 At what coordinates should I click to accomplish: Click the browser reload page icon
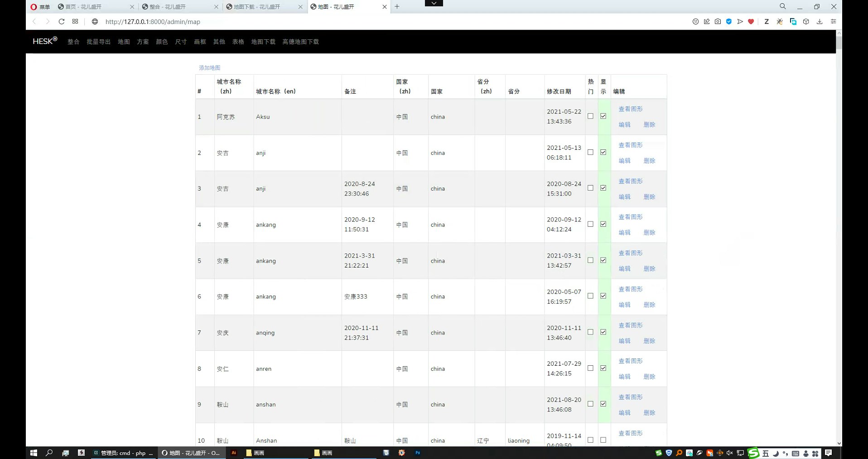click(62, 22)
